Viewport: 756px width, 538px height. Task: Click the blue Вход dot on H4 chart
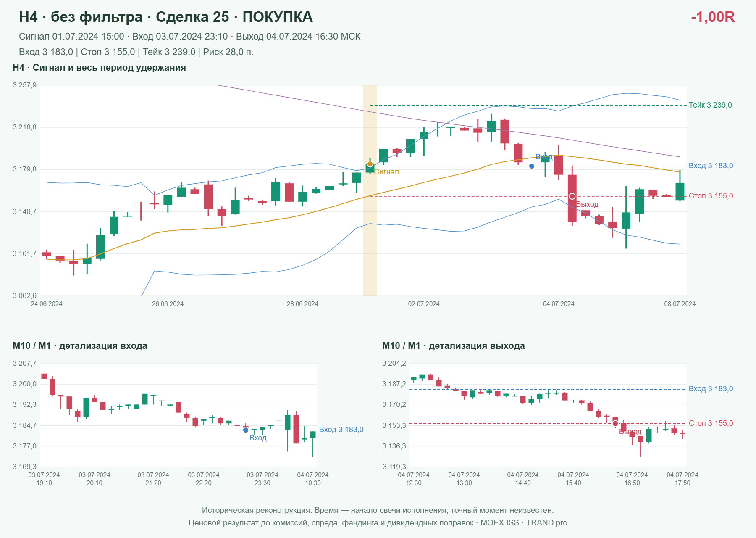coord(532,166)
